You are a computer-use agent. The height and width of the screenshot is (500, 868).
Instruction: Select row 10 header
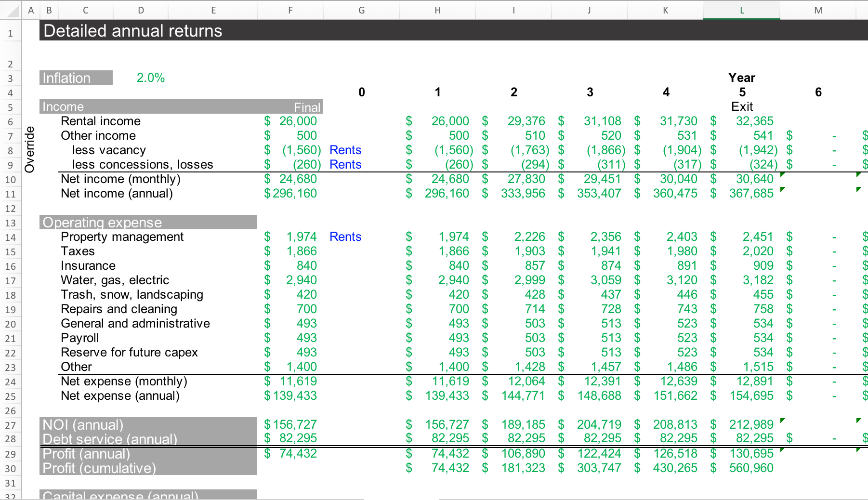tap(10, 180)
